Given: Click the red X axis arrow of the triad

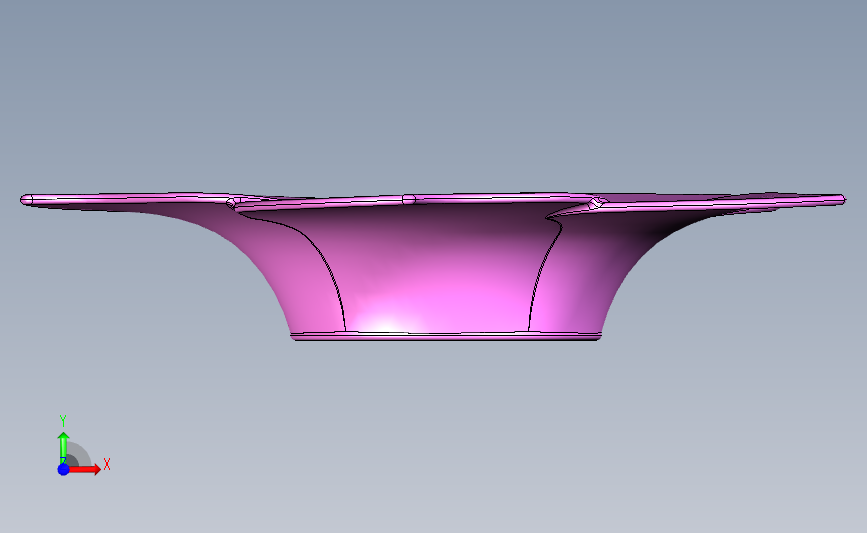Looking at the screenshot, I should coord(84,469).
